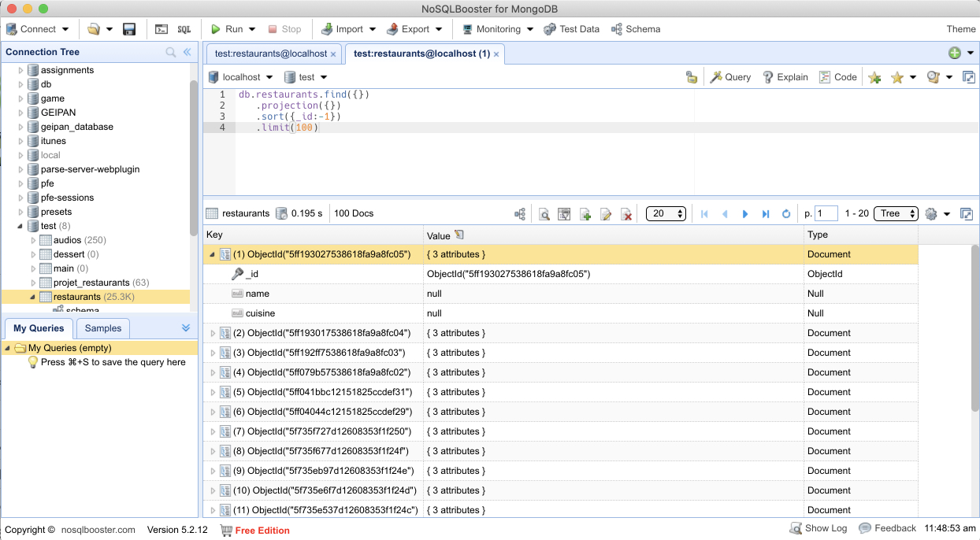Open the Show Log link

tap(819, 528)
